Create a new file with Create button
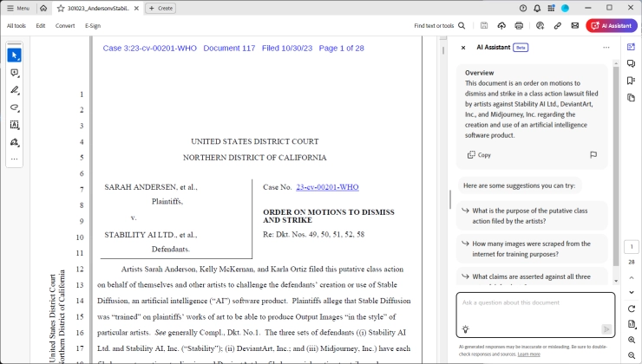Viewport: 642px width, 364px height. click(x=160, y=8)
